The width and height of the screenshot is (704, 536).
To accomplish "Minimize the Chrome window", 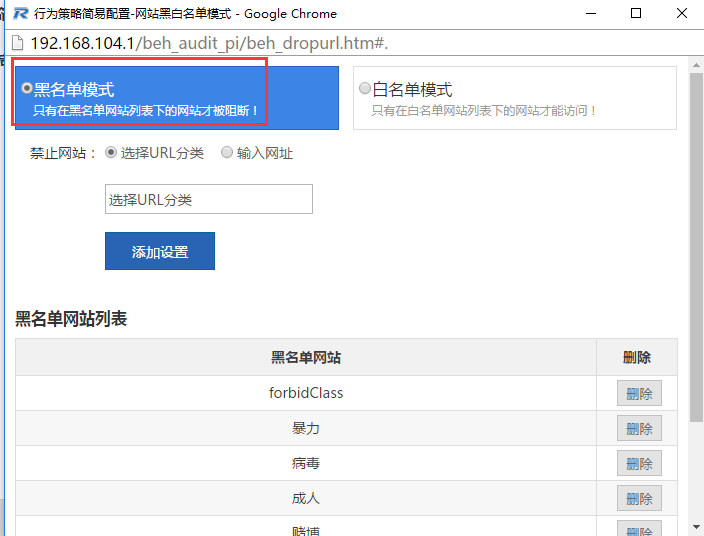I will point(591,14).
